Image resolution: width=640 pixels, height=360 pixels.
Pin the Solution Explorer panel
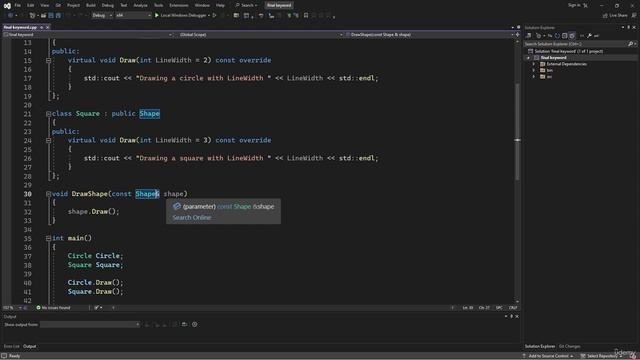click(629, 27)
